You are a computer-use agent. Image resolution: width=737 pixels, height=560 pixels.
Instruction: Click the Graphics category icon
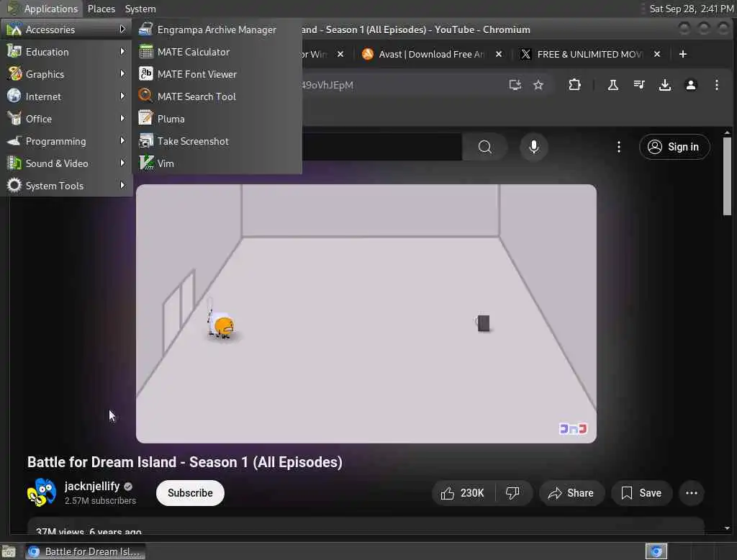click(x=14, y=74)
